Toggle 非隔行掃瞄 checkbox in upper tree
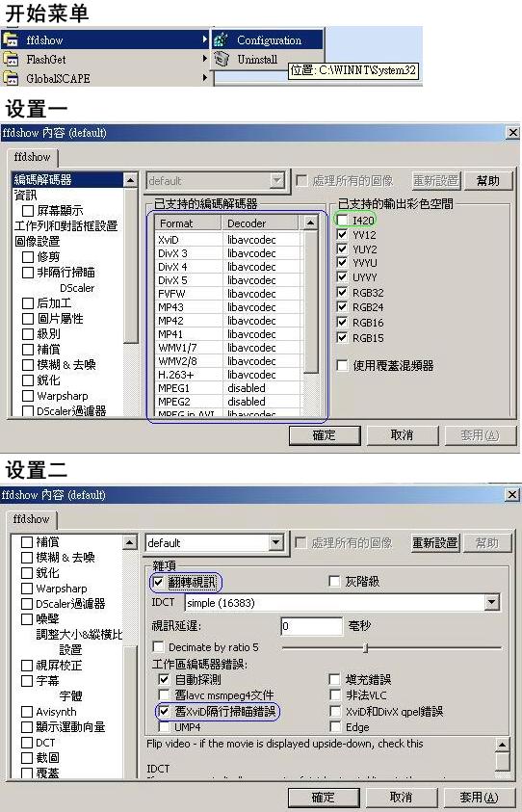The height and width of the screenshot is (812, 522). (x=28, y=273)
